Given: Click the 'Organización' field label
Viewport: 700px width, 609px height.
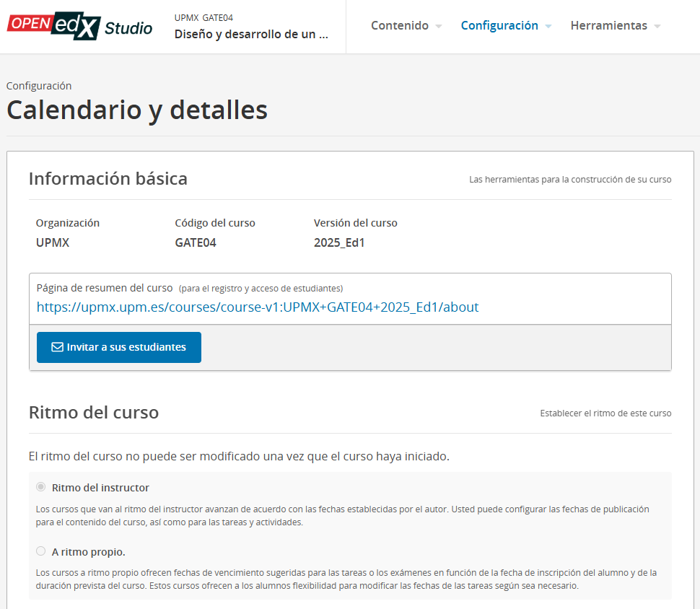Looking at the screenshot, I should pyautogui.click(x=68, y=223).
